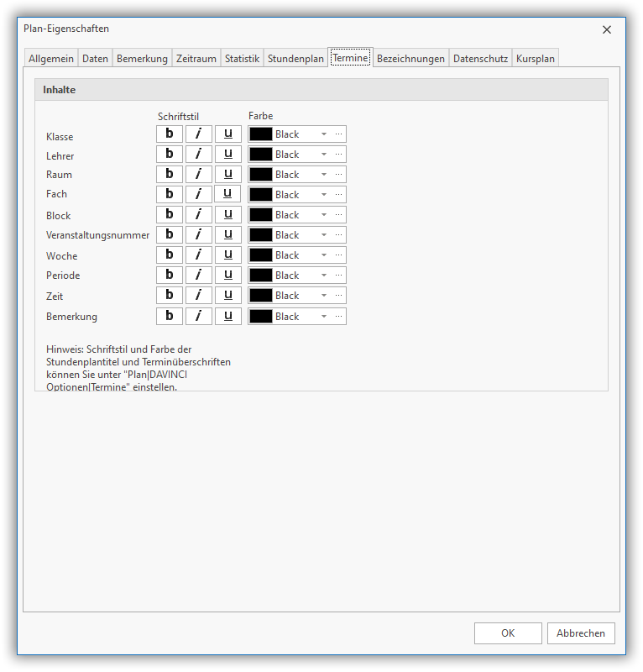Toggle italic for the Lehrer row

click(x=198, y=154)
